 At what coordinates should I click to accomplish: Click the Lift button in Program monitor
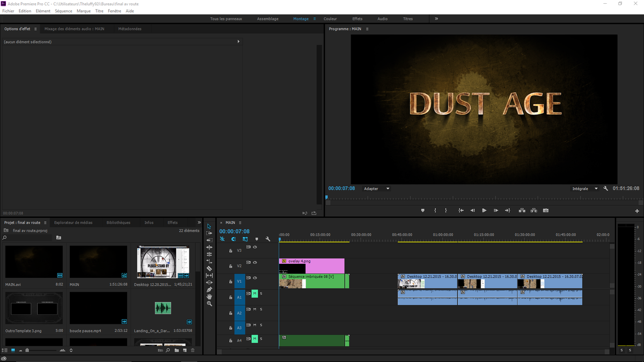point(522,210)
